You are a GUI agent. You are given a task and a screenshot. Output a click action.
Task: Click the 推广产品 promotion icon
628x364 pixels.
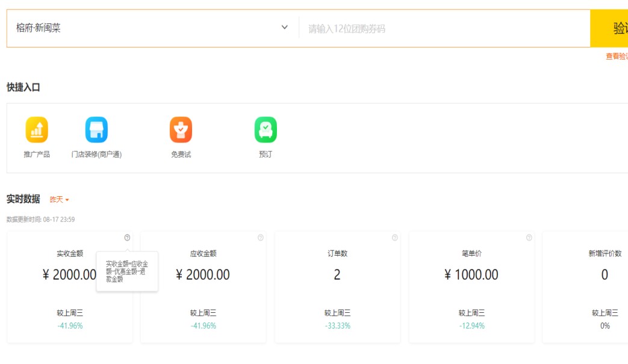(37, 130)
